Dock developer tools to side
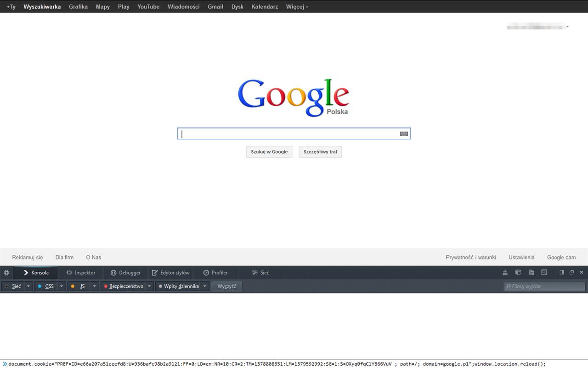 pyautogui.click(x=561, y=272)
